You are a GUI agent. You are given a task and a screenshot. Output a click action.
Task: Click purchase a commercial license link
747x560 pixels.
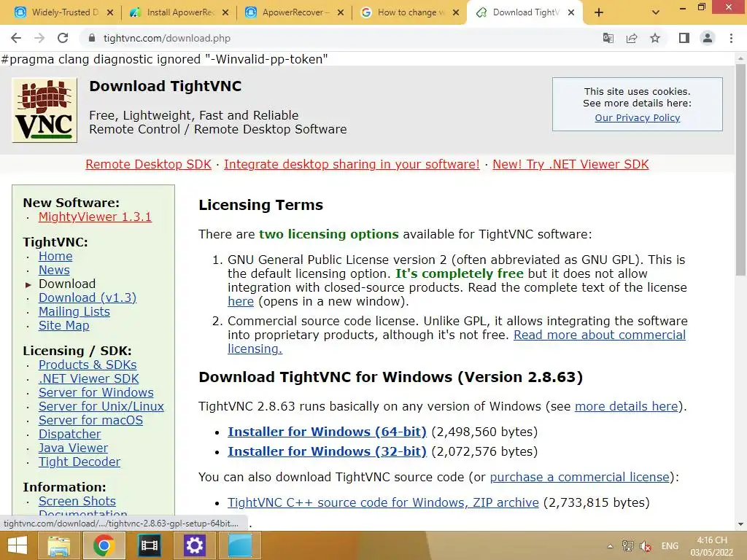click(579, 477)
